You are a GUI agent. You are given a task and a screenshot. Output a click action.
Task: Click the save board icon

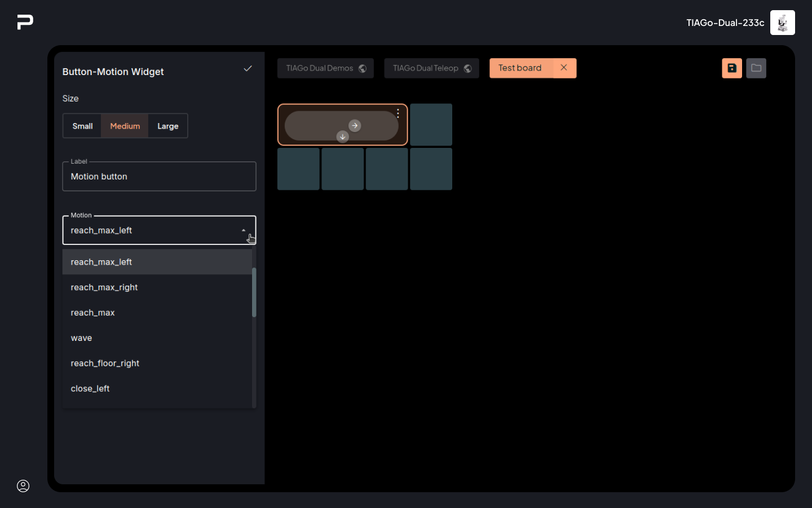point(731,68)
